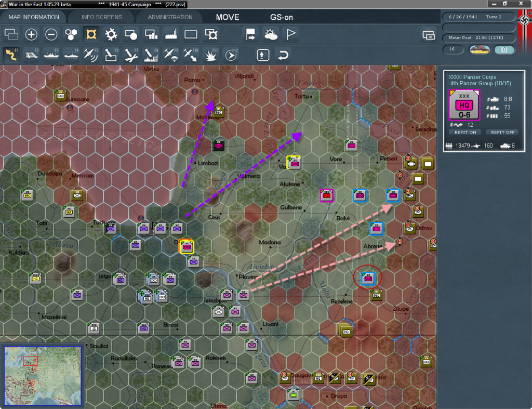Click the boxed up-arrow icon
The width and height of the screenshot is (532, 409).
point(263,55)
